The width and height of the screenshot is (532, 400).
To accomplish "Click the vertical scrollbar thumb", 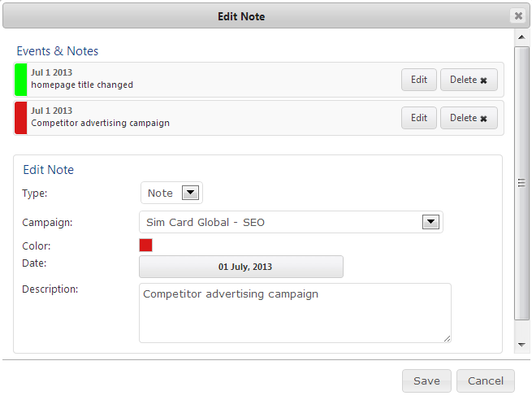I will click(522, 183).
